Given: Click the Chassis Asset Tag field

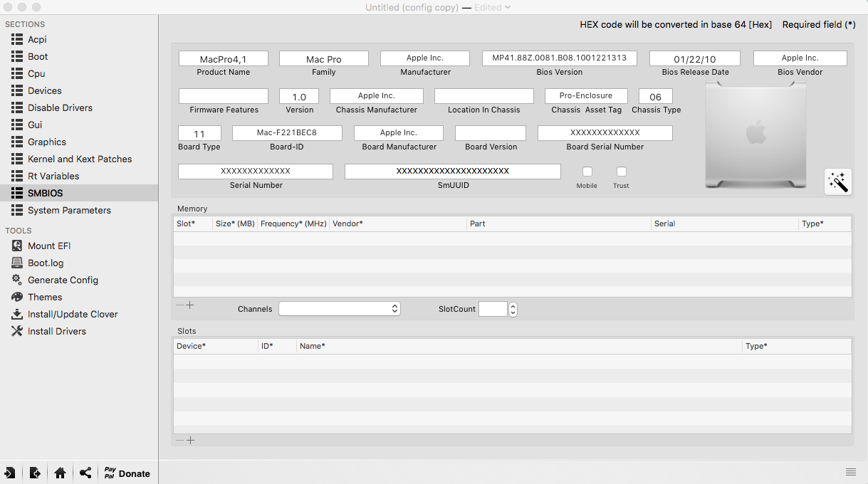Looking at the screenshot, I should coord(586,96).
